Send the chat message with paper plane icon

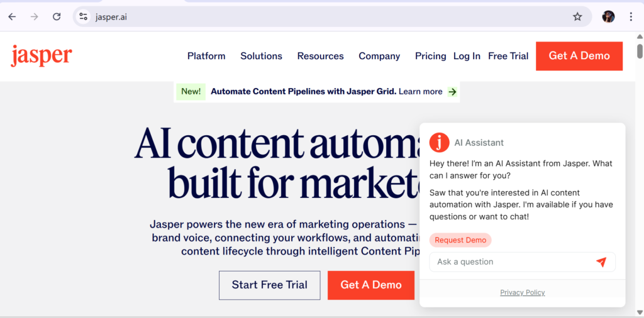click(x=601, y=262)
